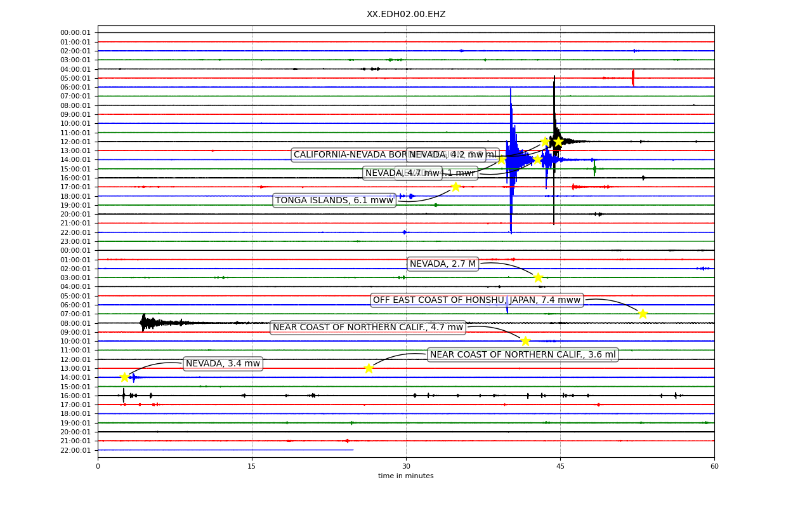This screenshot has width=812, height=508.
Task: Click the red spike on the 05:00:01 trace
Action: [x=633, y=77]
